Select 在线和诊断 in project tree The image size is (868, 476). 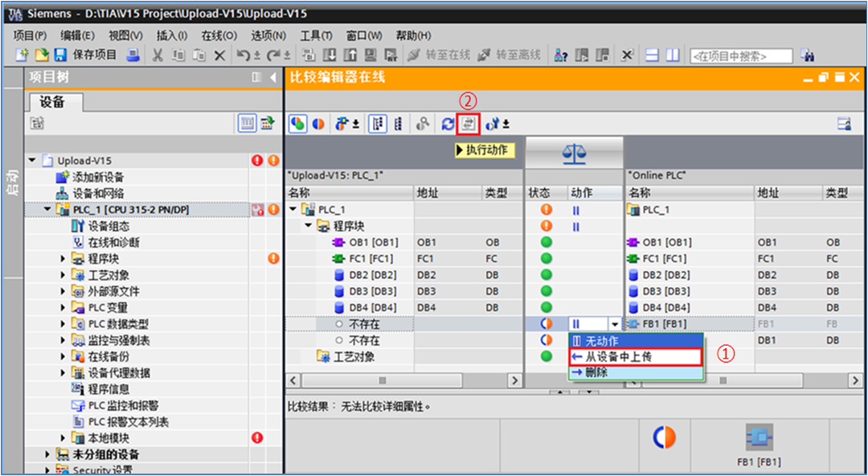113,243
